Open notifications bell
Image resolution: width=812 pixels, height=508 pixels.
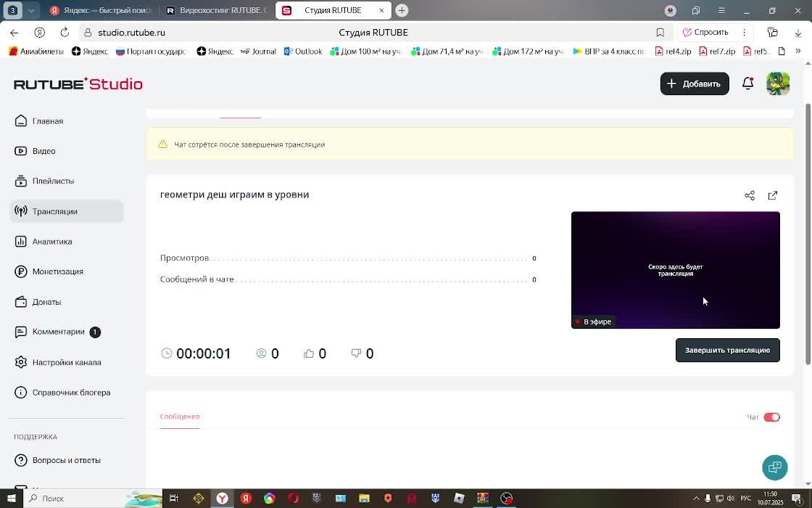click(747, 83)
